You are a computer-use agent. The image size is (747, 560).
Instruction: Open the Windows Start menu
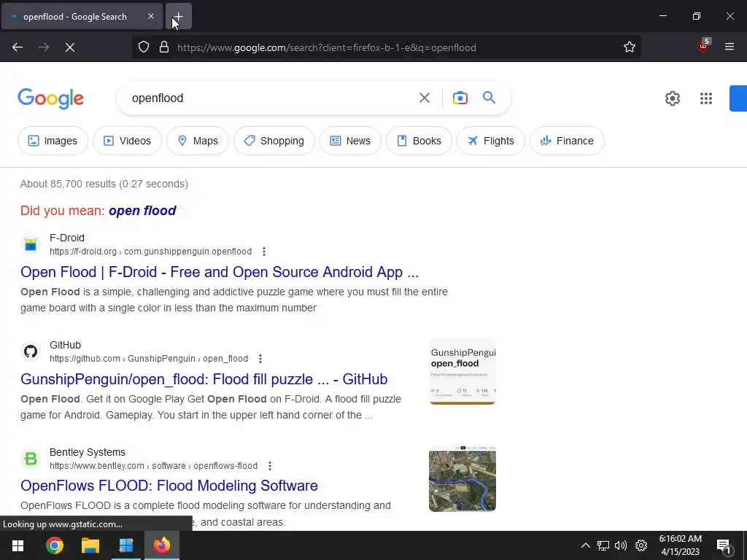[18, 545]
